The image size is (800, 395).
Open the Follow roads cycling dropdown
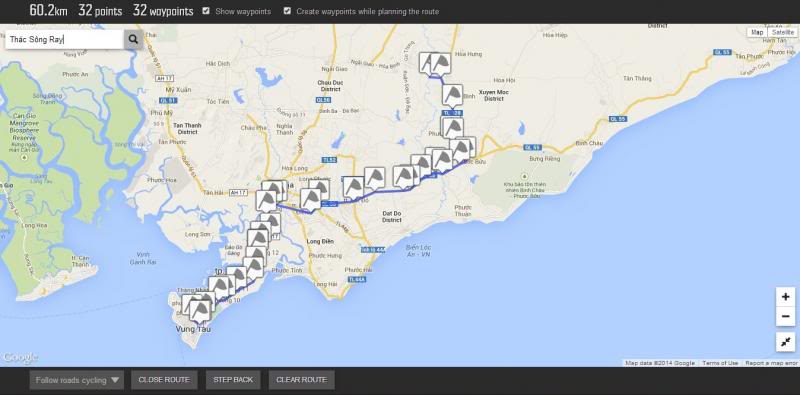click(77, 380)
